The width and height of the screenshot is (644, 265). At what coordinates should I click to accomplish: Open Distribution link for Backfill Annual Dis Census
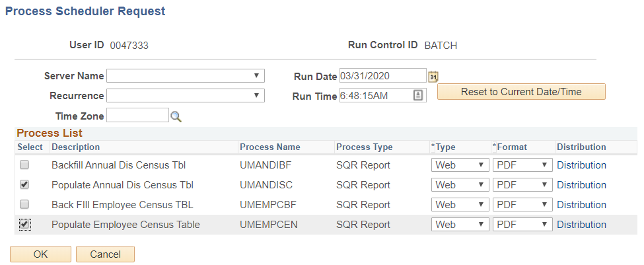point(581,165)
